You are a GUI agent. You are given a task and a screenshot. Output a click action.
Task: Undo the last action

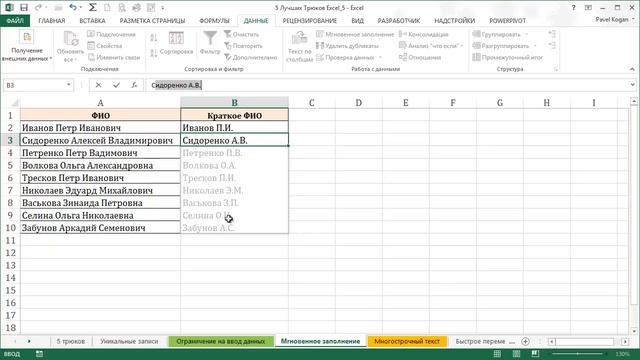(73, 7)
